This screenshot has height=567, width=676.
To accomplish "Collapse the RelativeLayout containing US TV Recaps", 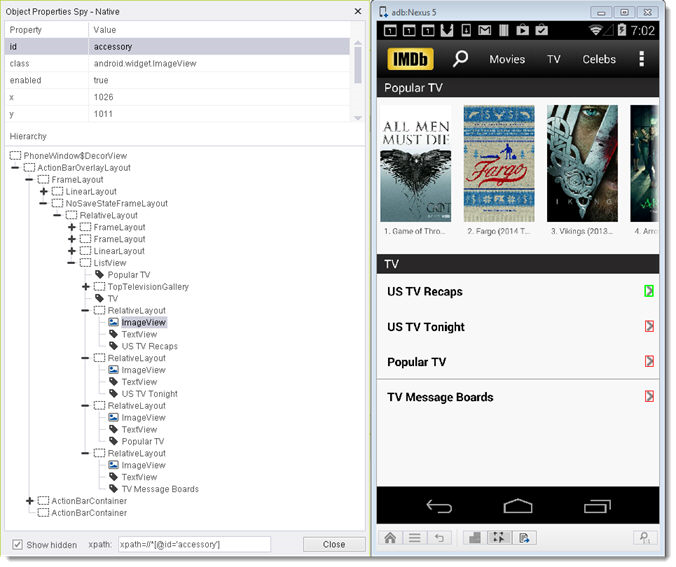I will [86, 312].
